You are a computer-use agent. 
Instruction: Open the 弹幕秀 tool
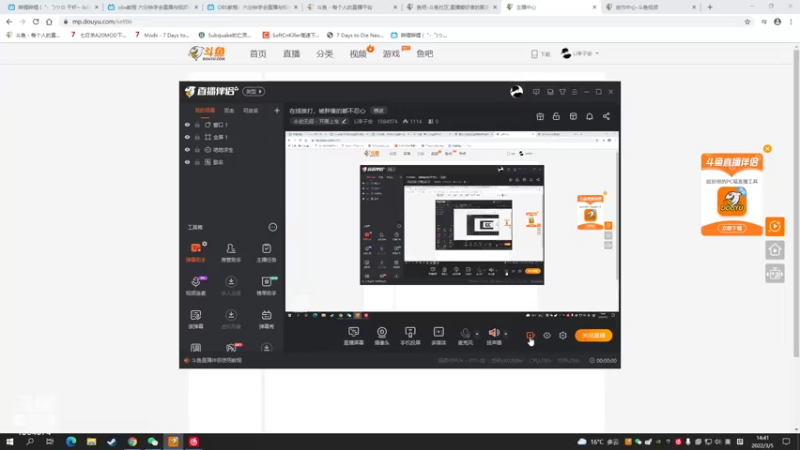266,319
